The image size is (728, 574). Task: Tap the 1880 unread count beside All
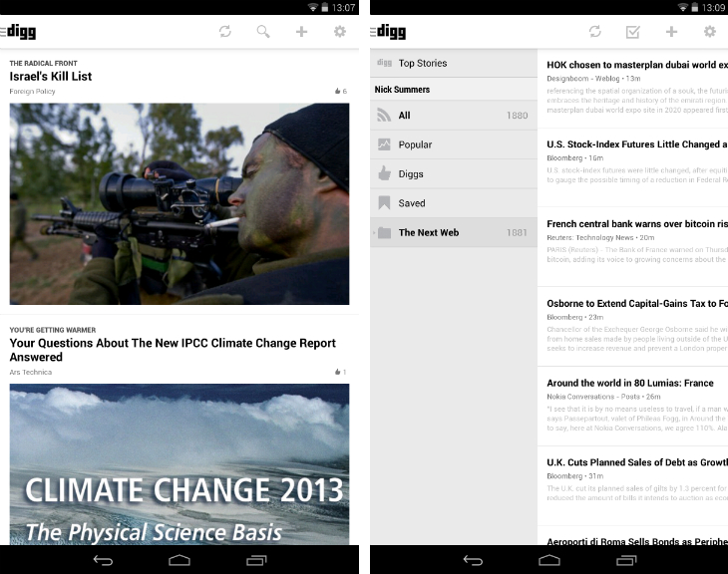coord(517,115)
